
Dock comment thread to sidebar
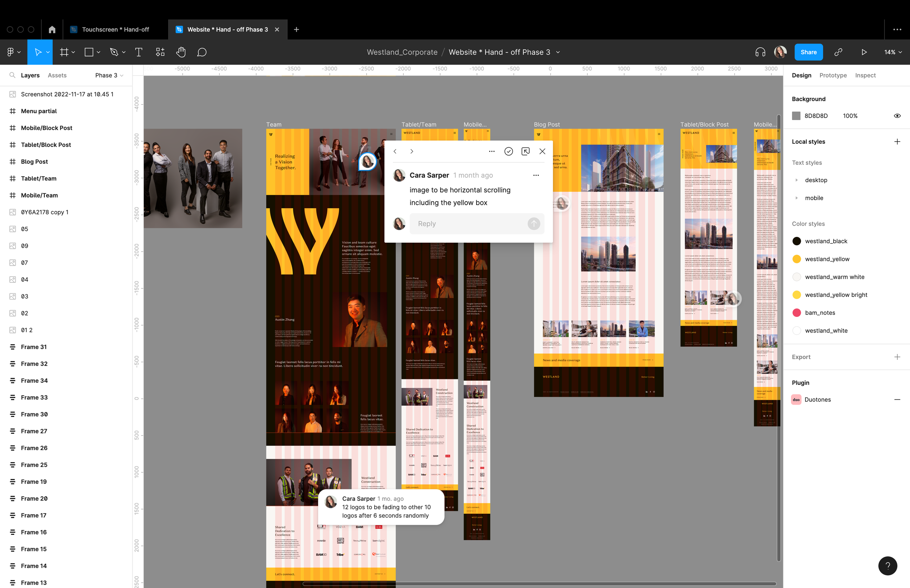[x=526, y=151]
